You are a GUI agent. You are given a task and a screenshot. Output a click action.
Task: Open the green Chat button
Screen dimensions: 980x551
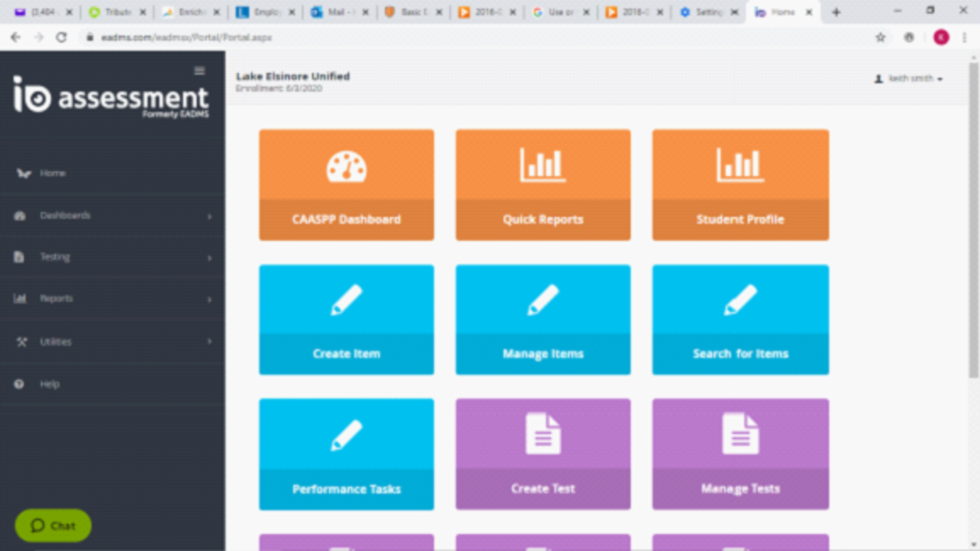[x=53, y=526]
